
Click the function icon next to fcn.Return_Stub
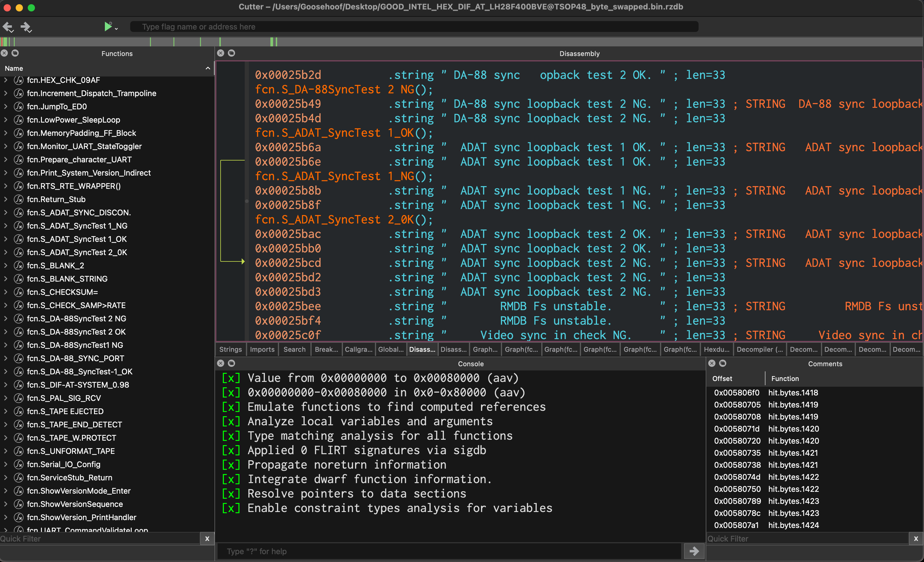click(19, 199)
